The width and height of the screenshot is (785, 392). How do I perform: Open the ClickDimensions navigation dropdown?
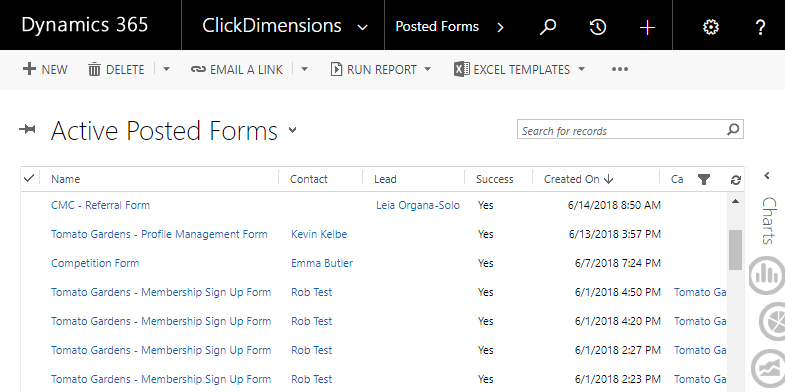[x=362, y=28]
